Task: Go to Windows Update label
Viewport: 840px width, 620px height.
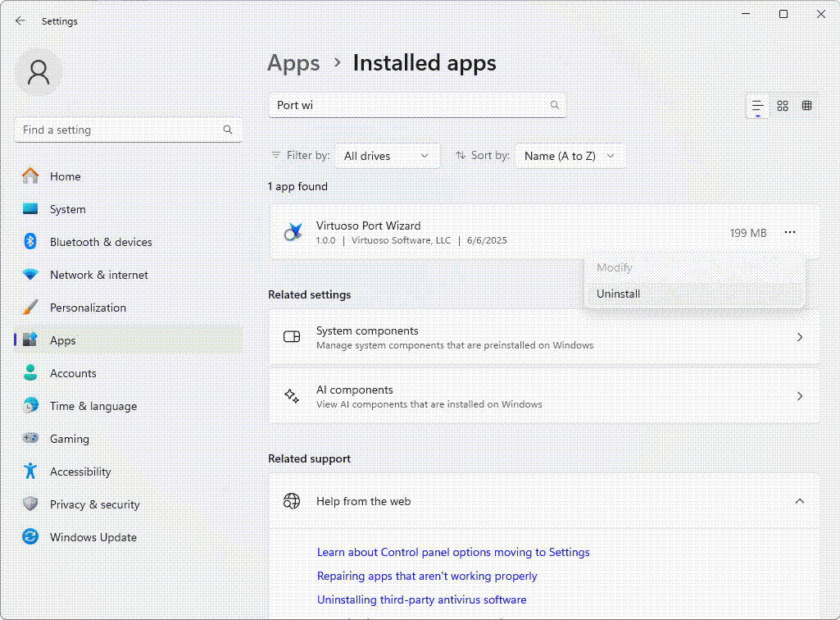Action: click(93, 537)
